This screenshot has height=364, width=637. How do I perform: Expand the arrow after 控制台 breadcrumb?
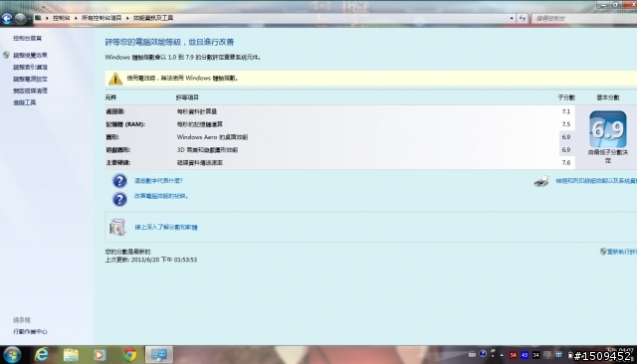[76, 18]
